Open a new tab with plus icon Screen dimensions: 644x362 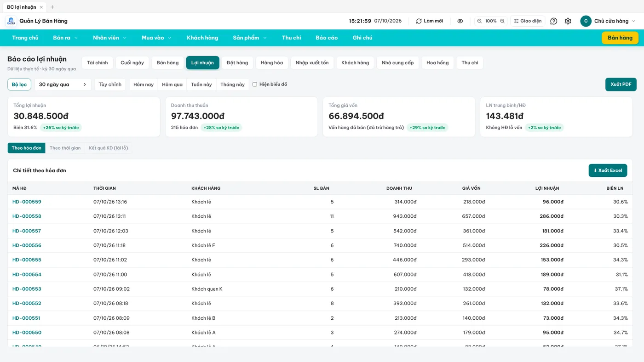point(52,7)
